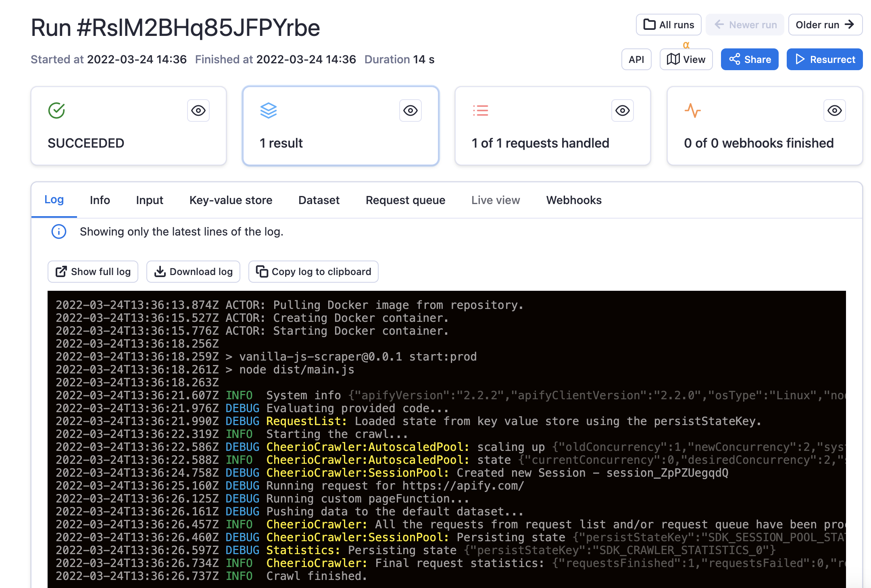Screen dimensions: 871x588
Task: Click the orange webhooks activity icon
Action: 692,111
